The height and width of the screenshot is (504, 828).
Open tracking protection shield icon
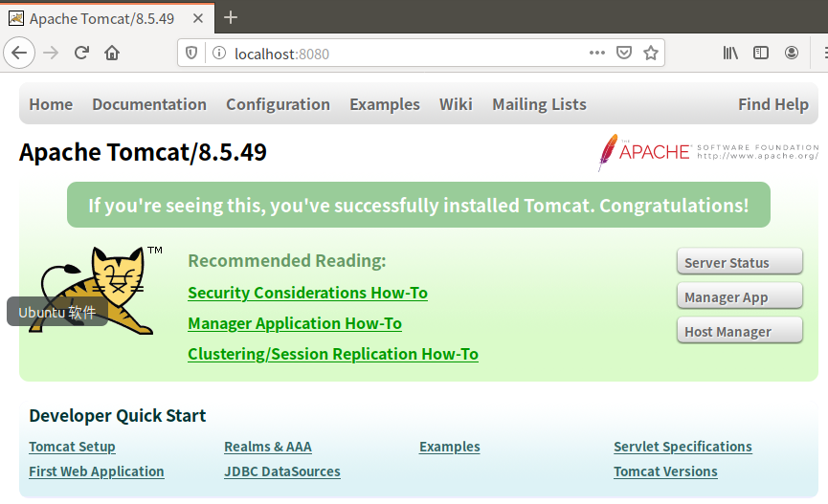(x=191, y=53)
